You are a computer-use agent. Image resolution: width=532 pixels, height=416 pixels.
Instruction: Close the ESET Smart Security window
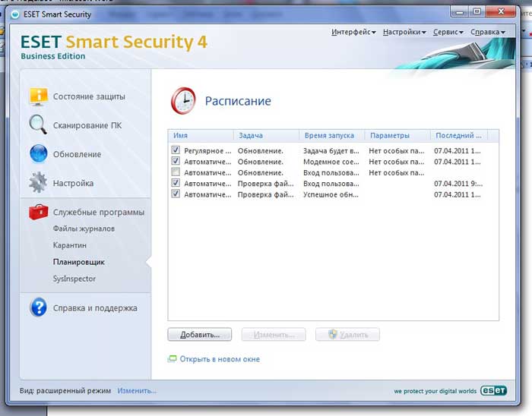(x=501, y=12)
